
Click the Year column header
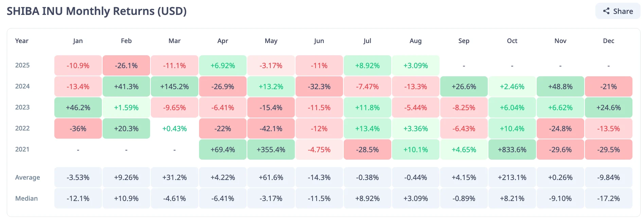click(22, 41)
